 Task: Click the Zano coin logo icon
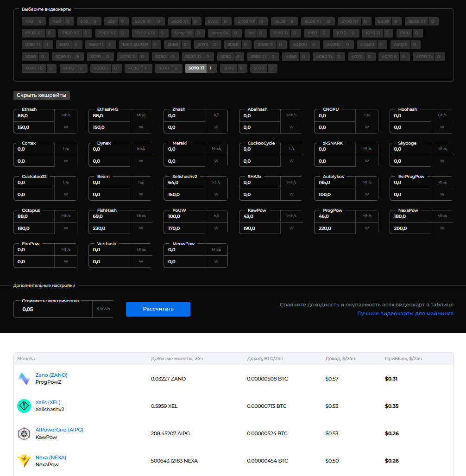click(x=24, y=379)
